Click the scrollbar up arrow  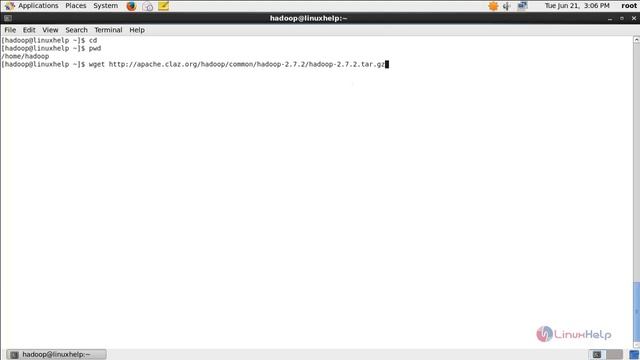pos(636,40)
